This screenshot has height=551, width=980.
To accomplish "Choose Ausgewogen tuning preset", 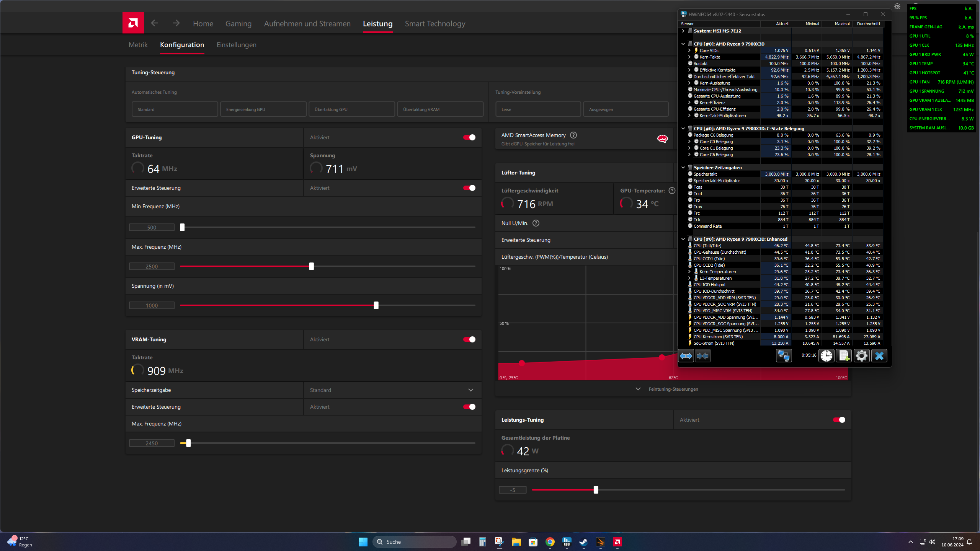I will click(626, 109).
